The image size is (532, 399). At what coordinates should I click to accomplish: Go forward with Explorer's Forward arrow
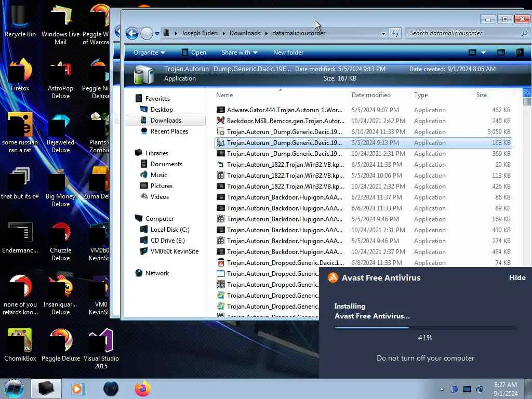146,33
